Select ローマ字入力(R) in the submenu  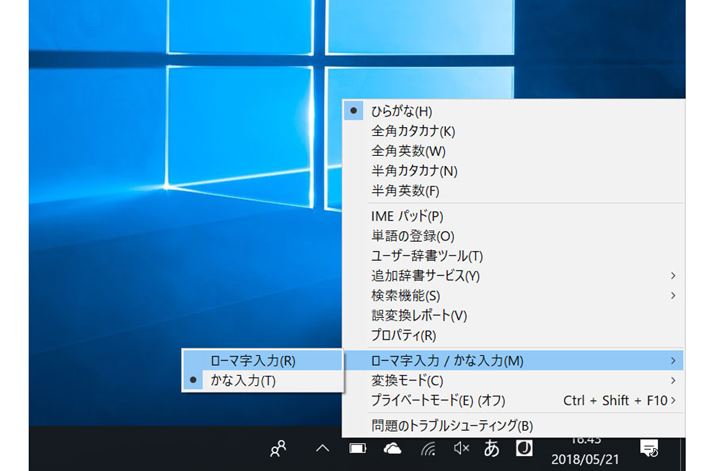pos(252,360)
